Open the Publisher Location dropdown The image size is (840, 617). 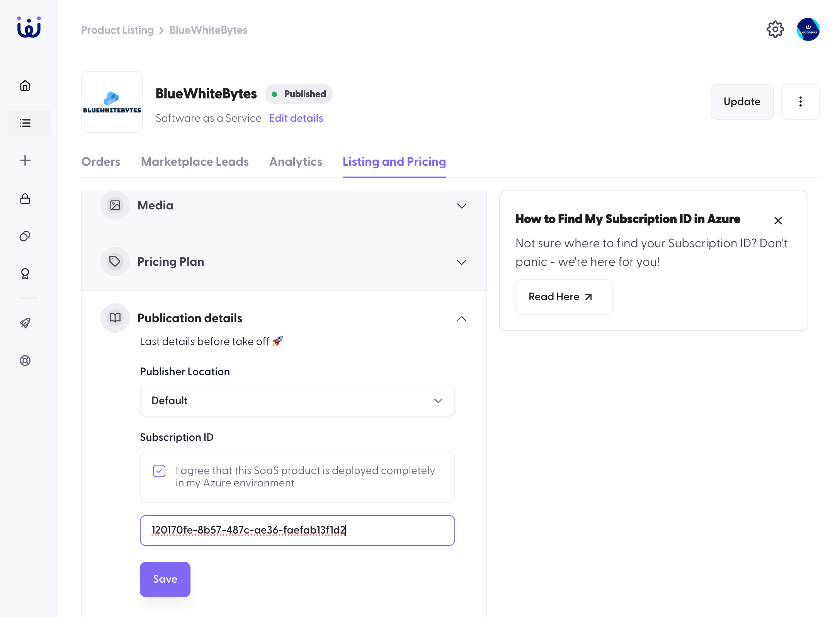tap(297, 401)
